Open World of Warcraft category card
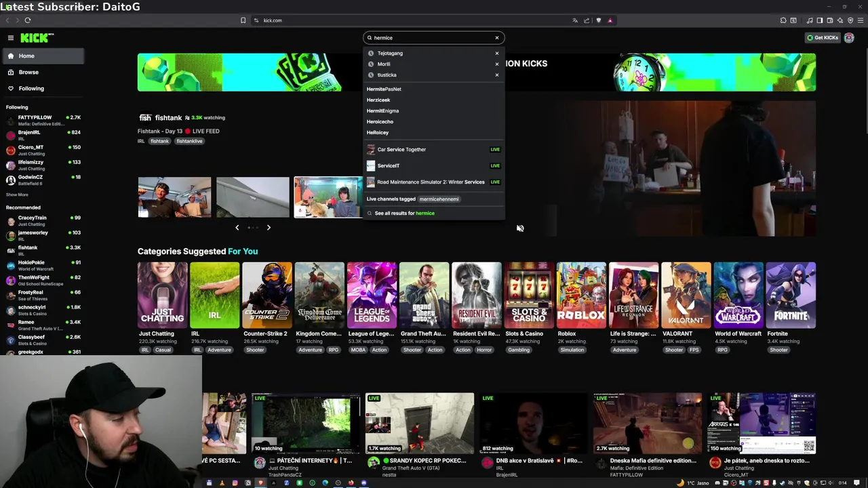Image resolution: width=868 pixels, height=488 pixels. (738, 295)
